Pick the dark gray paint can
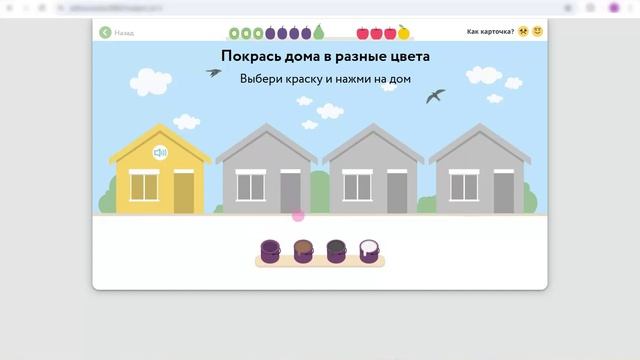 [x=336, y=251]
